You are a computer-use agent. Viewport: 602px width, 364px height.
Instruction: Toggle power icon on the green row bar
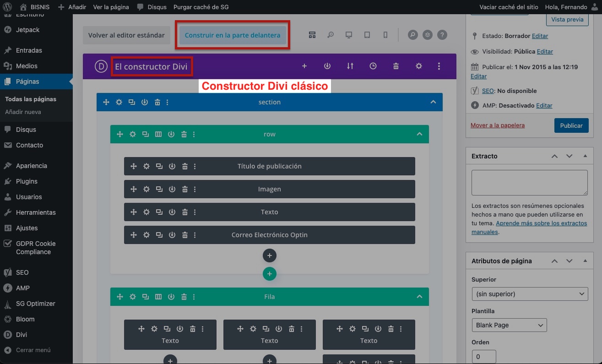[171, 134]
